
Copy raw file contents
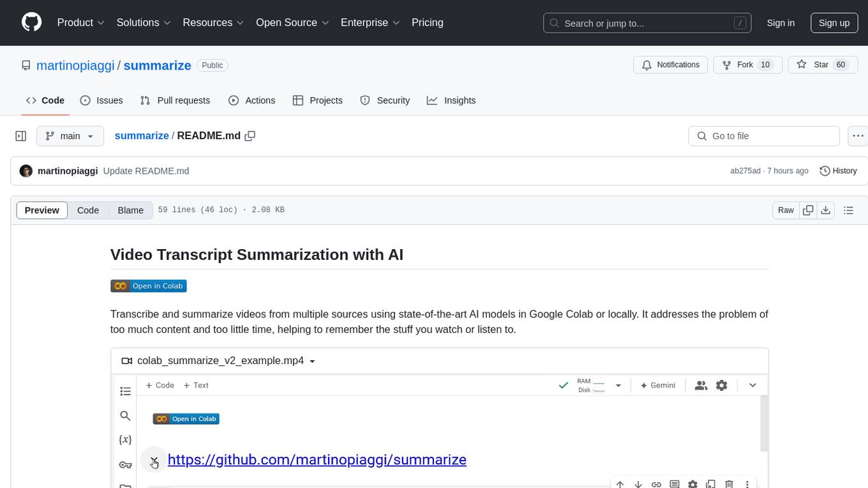(808, 210)
